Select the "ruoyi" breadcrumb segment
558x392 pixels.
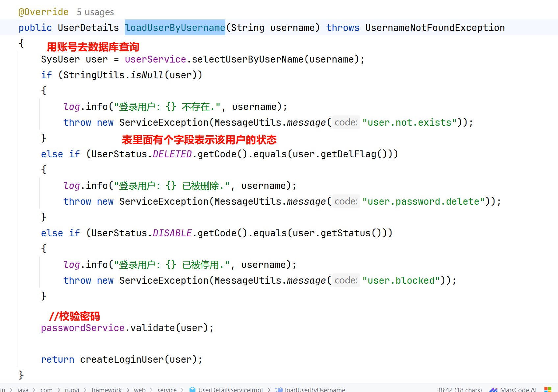pos(72,389)
